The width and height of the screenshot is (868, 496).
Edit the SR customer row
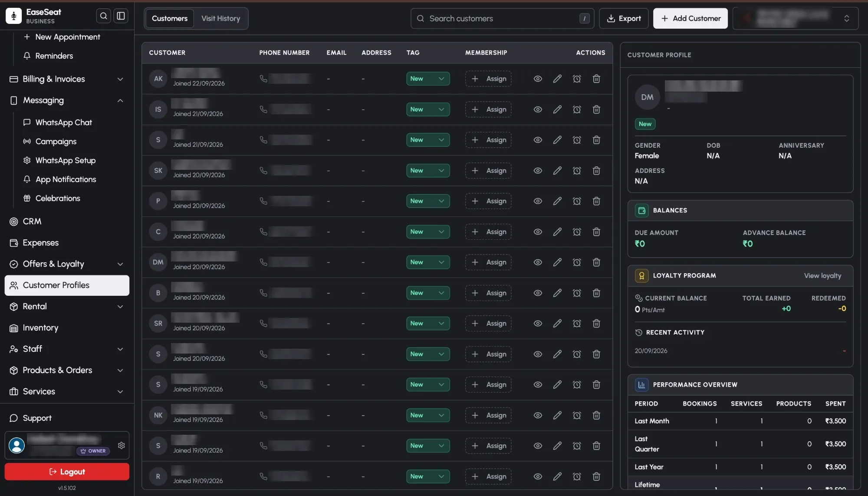557,324
